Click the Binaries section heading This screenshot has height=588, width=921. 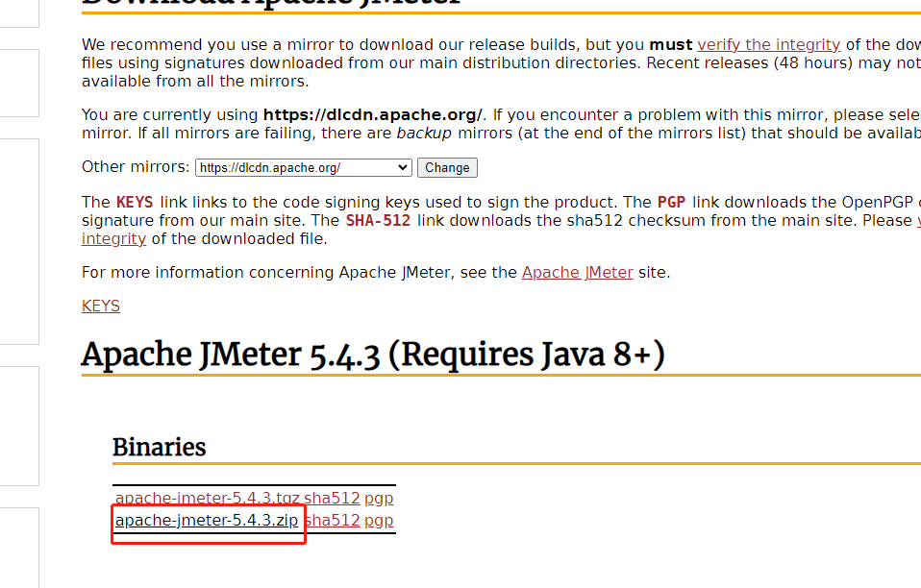160,447
